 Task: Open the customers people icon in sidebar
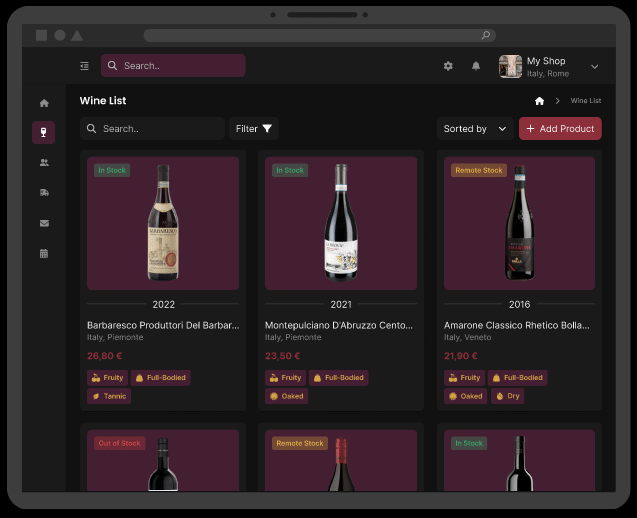(44, 163)
